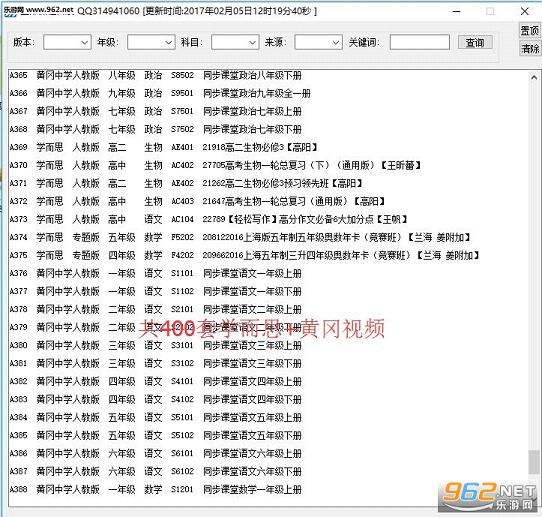This screenshot has width=542, height=517.
Task: Click row ID A379 in the list
Action: (19, 327)
